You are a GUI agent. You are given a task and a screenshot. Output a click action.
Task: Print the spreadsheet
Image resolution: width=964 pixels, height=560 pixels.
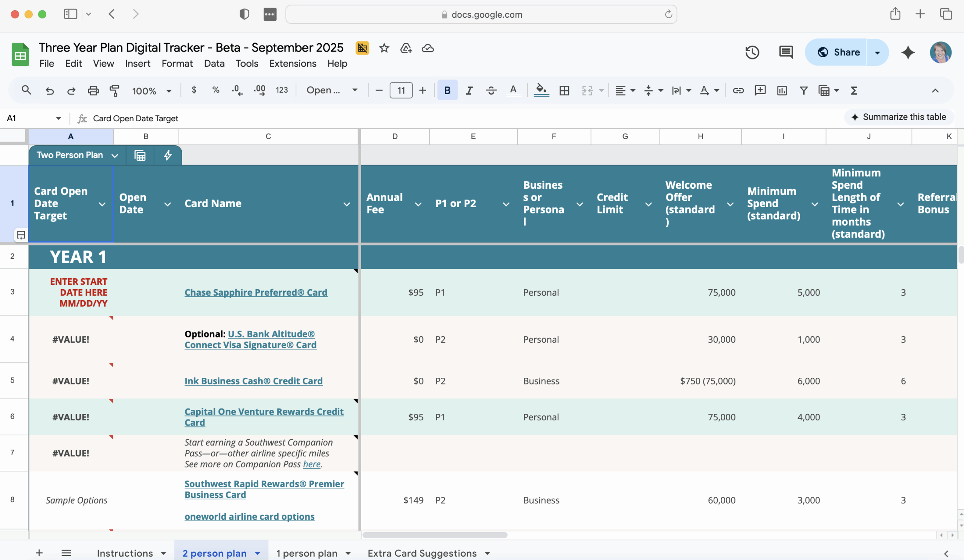click(x=93, y=91)
